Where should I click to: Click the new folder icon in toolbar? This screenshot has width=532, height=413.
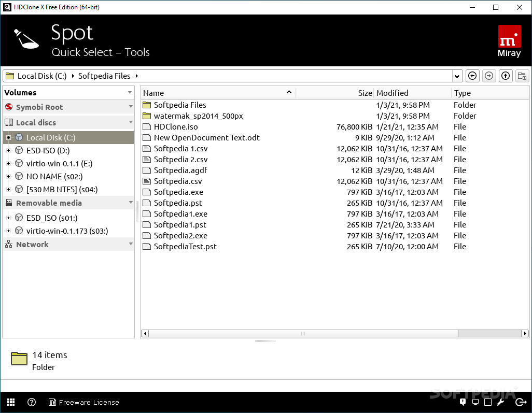tap(522, 76)
